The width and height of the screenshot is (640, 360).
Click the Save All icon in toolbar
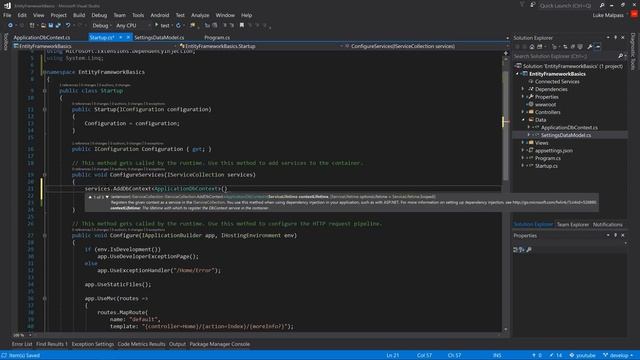(58, 25)
